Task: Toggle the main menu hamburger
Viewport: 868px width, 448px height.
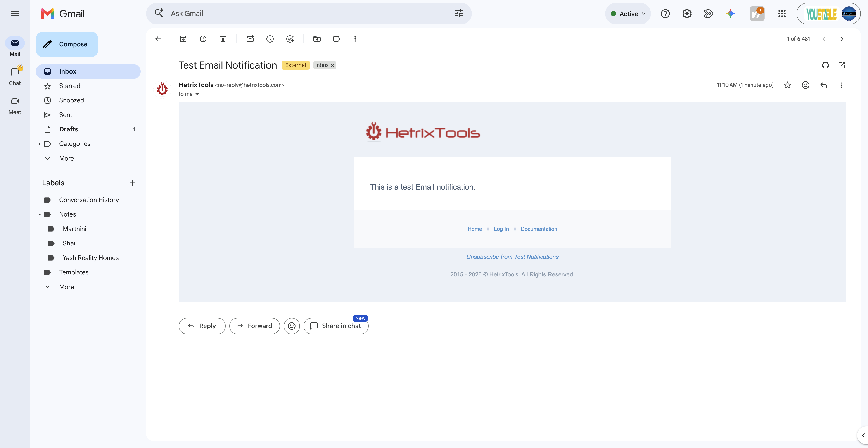Action: pos(15,14)
